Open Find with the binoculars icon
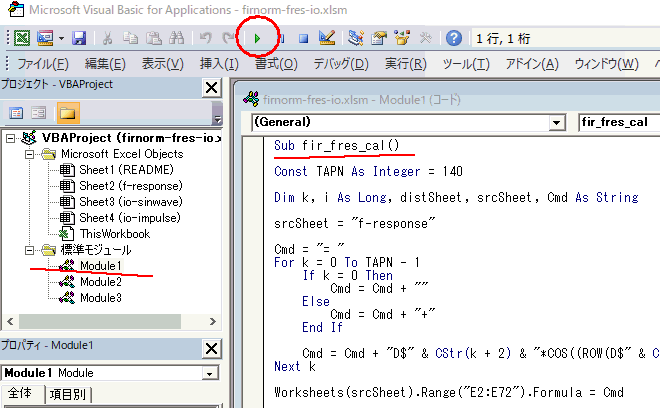 pyautogui.click(x=176, y=38)
